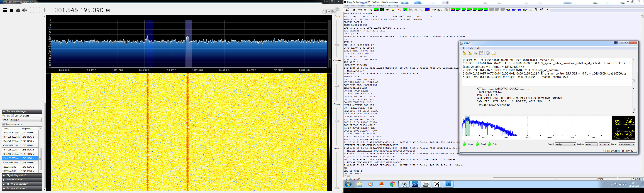This screenshot has height=193, width=644.
Task: Select PlanePlotter chart preset 1 icon
Action: 453,10
